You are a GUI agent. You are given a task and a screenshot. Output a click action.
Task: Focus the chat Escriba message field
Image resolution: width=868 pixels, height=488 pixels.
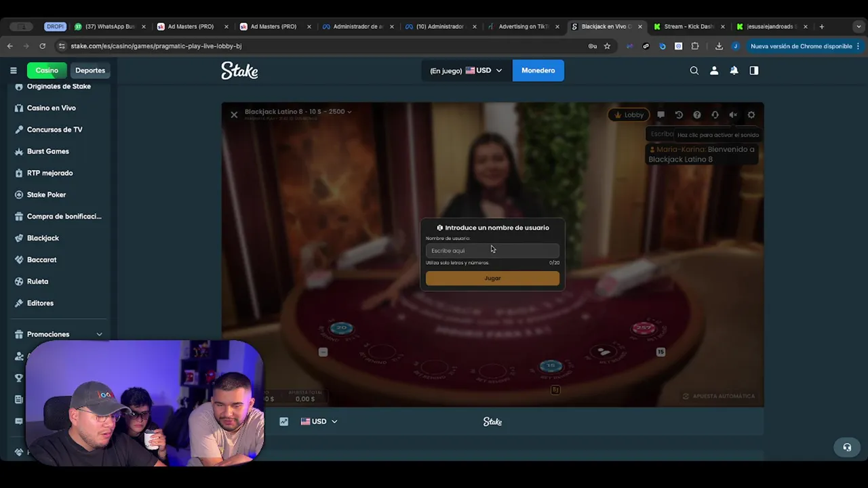pyautogui.click(x=661, y=134)
